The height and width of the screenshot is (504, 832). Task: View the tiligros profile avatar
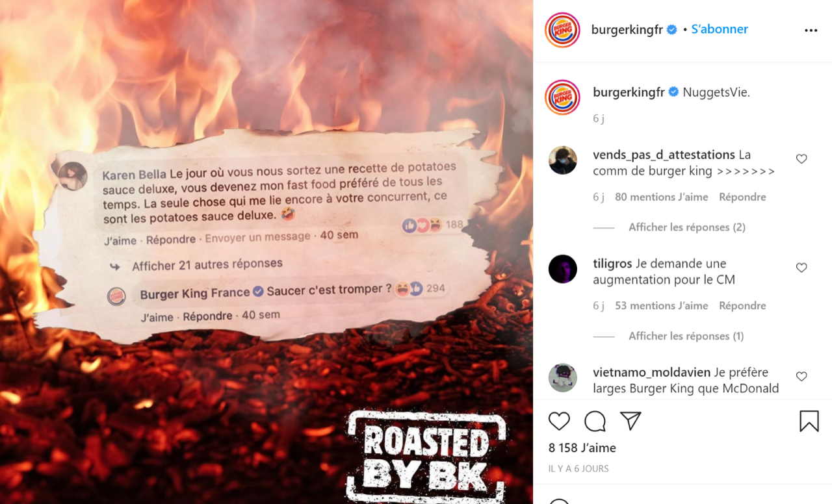tap(563, 269)
